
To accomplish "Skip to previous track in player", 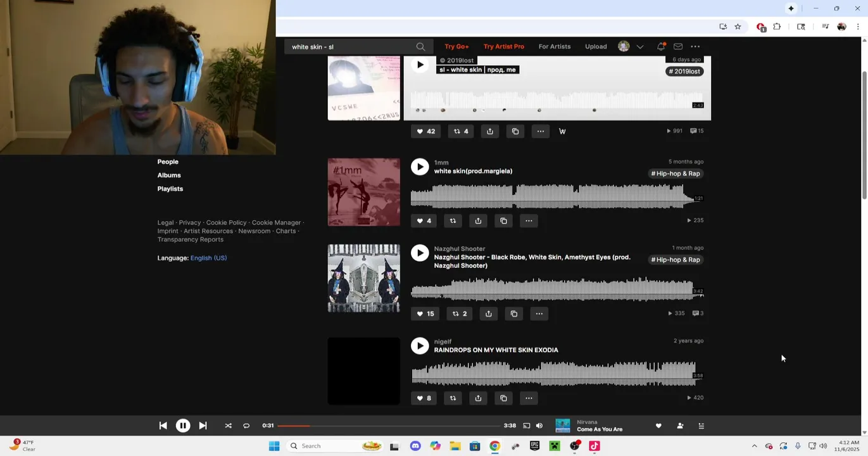I will click(x=163, y=426).
